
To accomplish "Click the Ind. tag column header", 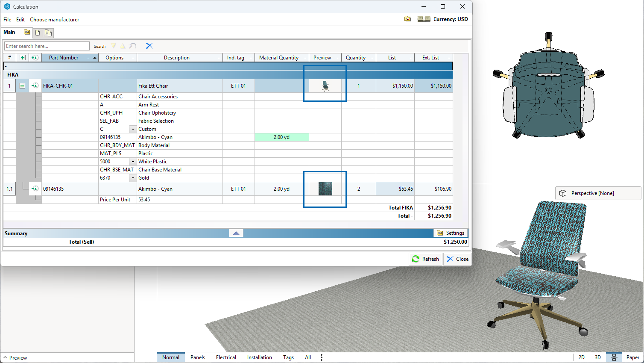I will click(239, 58).
